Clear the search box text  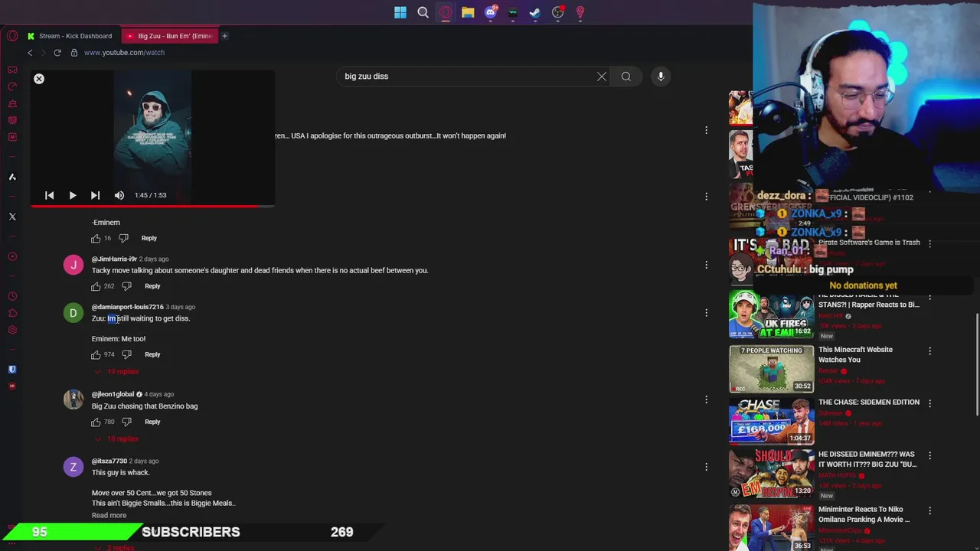602,77
